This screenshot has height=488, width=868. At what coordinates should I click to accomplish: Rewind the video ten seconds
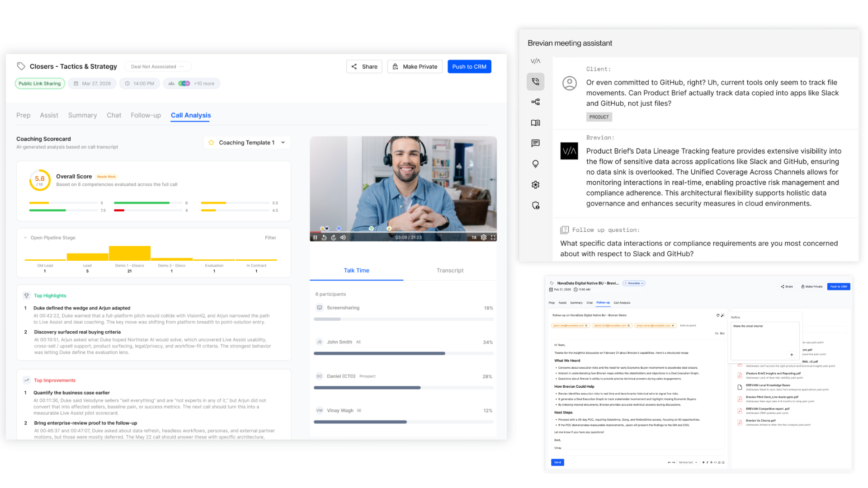[324, 237]
